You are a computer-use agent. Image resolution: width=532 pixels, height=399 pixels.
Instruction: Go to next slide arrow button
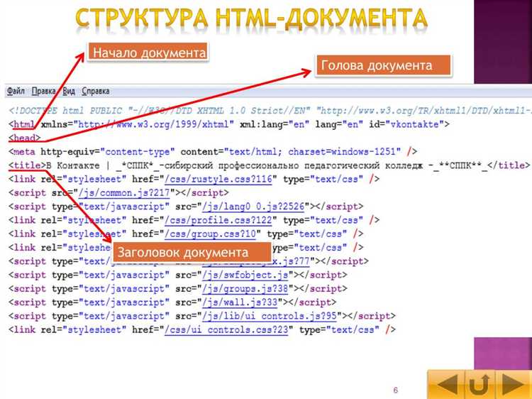[x=514, y=384]
